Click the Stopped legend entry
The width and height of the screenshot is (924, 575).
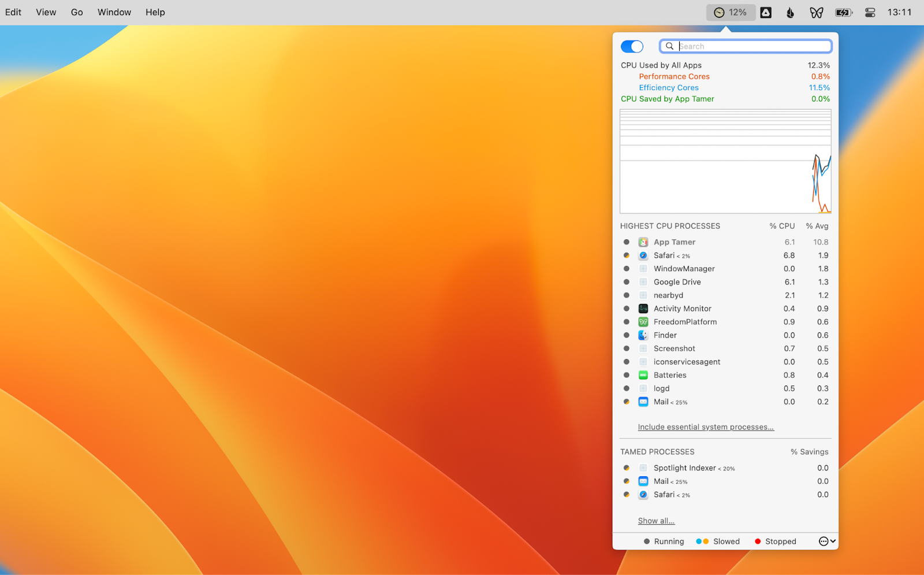[776, 541]
